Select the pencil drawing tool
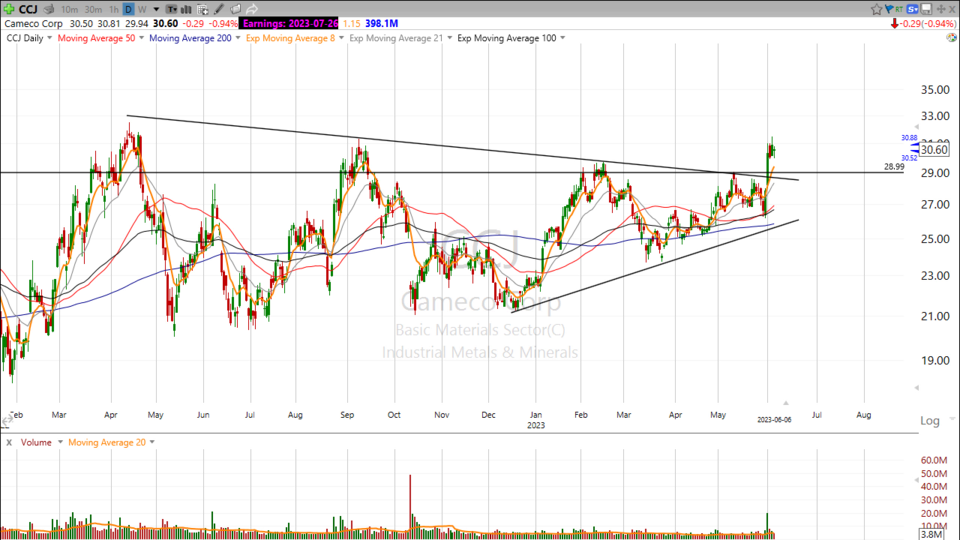 (219, 9)
